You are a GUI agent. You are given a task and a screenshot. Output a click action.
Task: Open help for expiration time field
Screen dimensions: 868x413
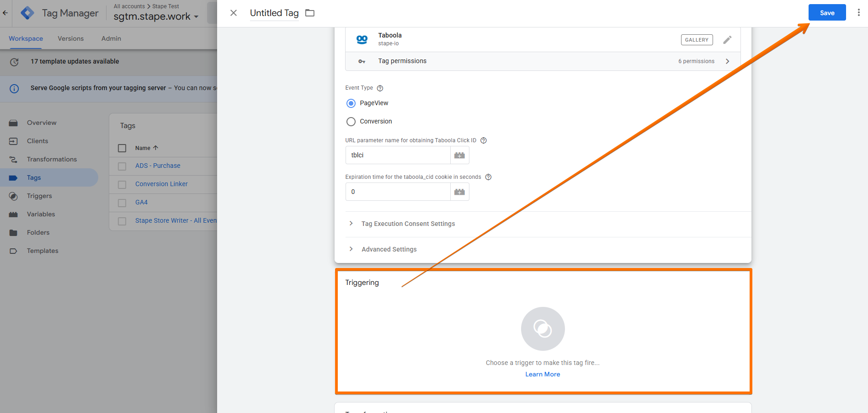(488, 177)
